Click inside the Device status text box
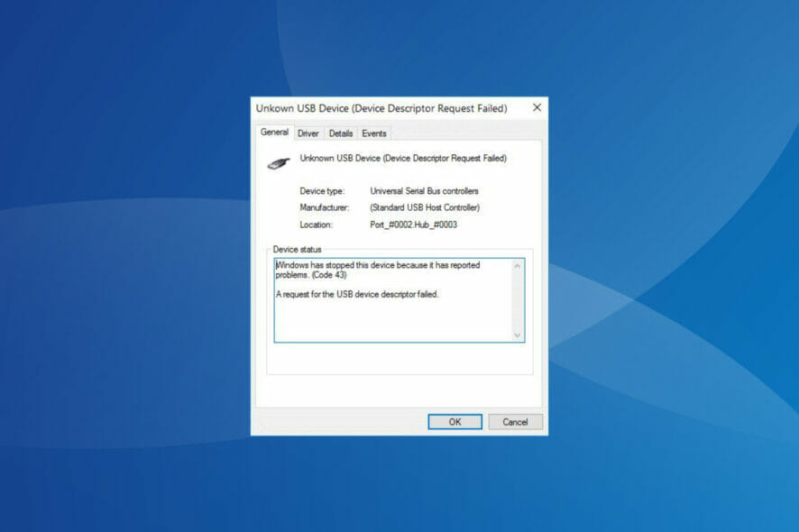The height and width of the screenshot is (532, 799). (399, 300)
